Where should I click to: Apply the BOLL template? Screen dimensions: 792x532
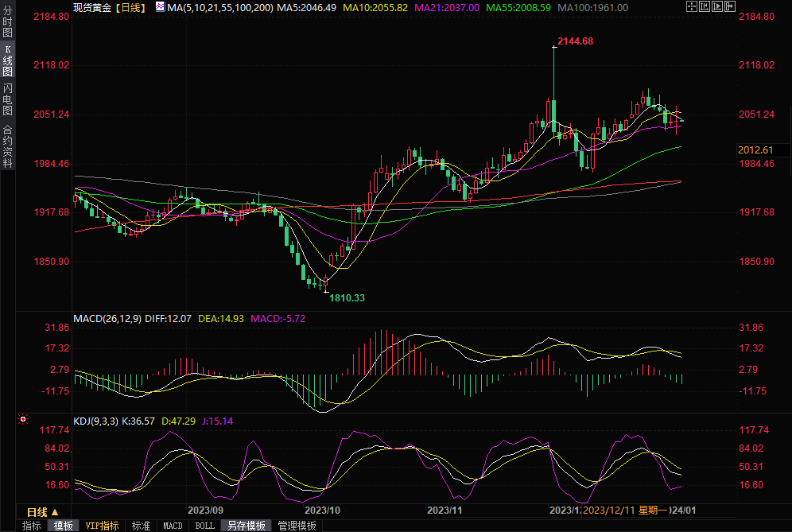pyautogui.click(x=204, y=526)
